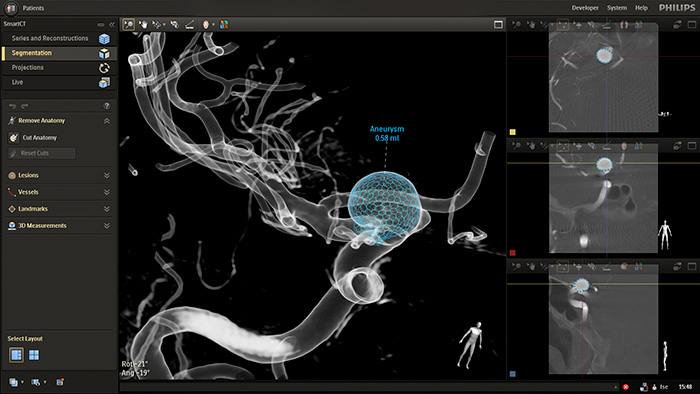Collapse the Remove Anatomy section
Viewport: 700px width, 394px height.
(107, 121)
